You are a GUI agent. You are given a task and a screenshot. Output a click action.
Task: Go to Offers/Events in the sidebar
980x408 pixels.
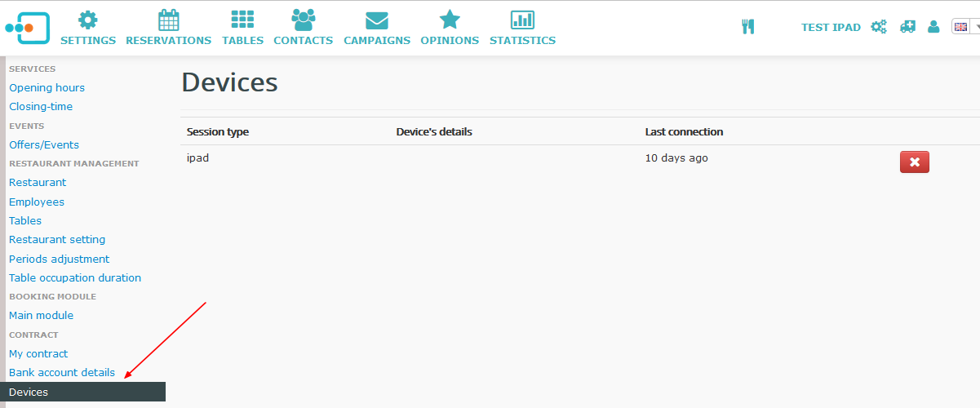pyautogui.click(x=44, y=144)
